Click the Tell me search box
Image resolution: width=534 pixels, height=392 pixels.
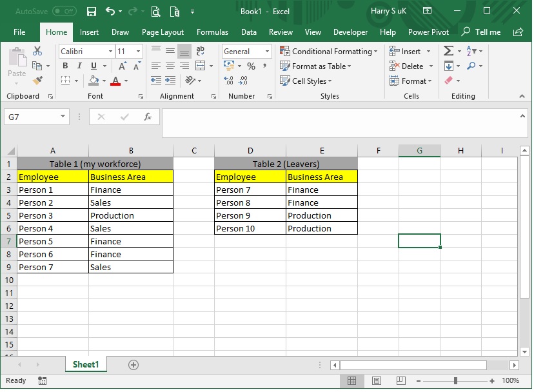tap(481, 32)
